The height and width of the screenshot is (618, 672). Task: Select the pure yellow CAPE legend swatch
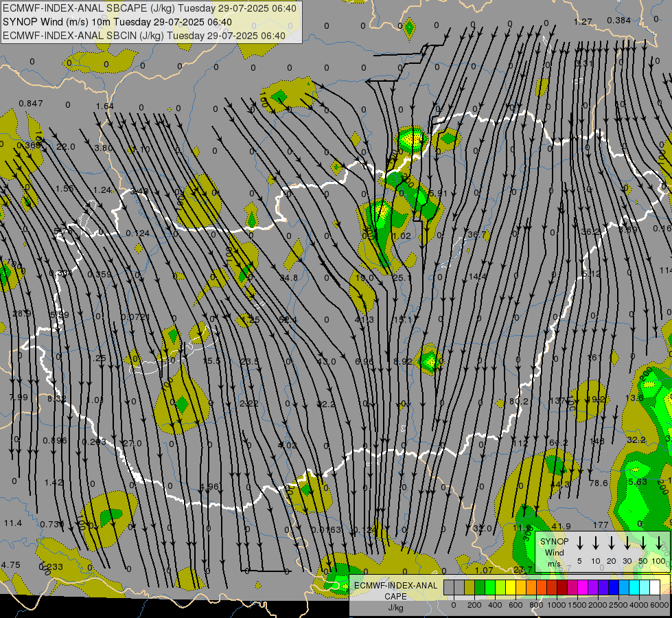511,588
